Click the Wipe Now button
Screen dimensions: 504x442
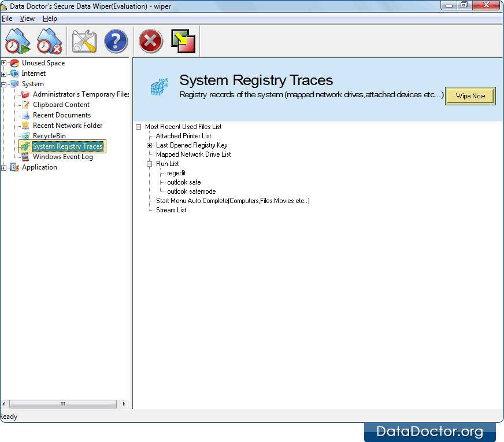coord(470,96)
